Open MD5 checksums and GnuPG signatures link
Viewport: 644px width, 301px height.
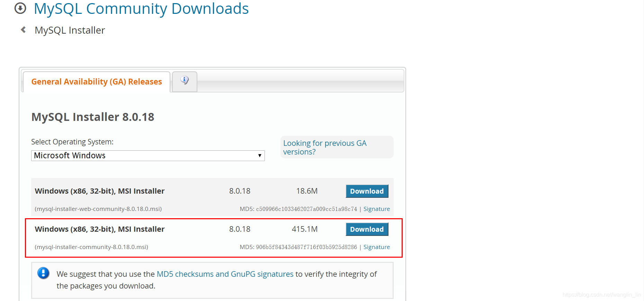[225, 274]
